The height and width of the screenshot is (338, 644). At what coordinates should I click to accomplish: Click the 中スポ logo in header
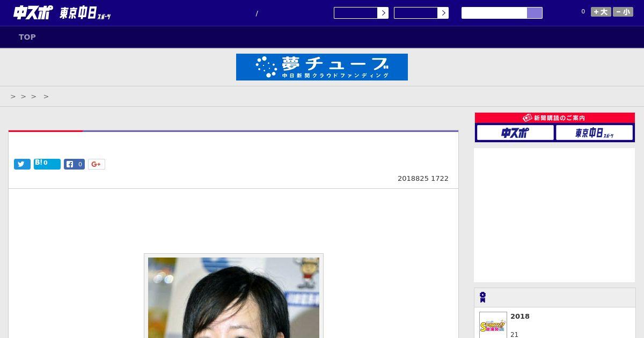coord(33,12)
